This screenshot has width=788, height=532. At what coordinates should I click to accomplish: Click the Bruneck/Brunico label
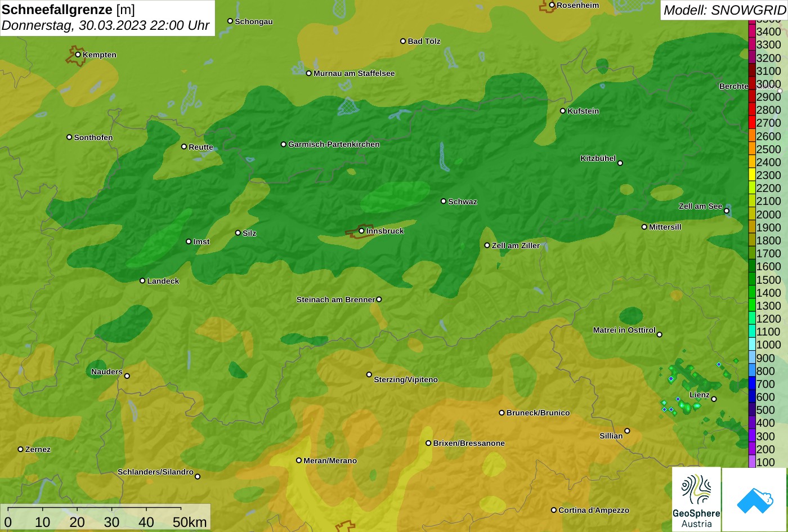point(538,413)
